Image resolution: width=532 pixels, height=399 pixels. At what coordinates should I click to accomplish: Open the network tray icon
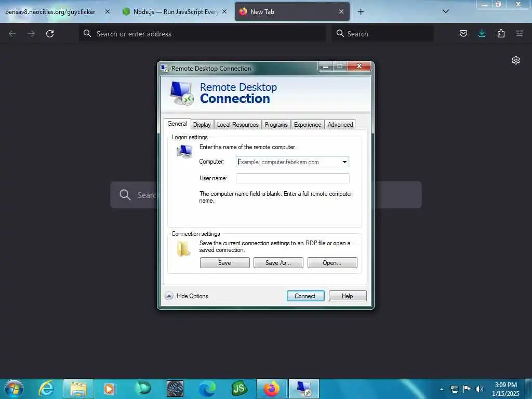454,389
